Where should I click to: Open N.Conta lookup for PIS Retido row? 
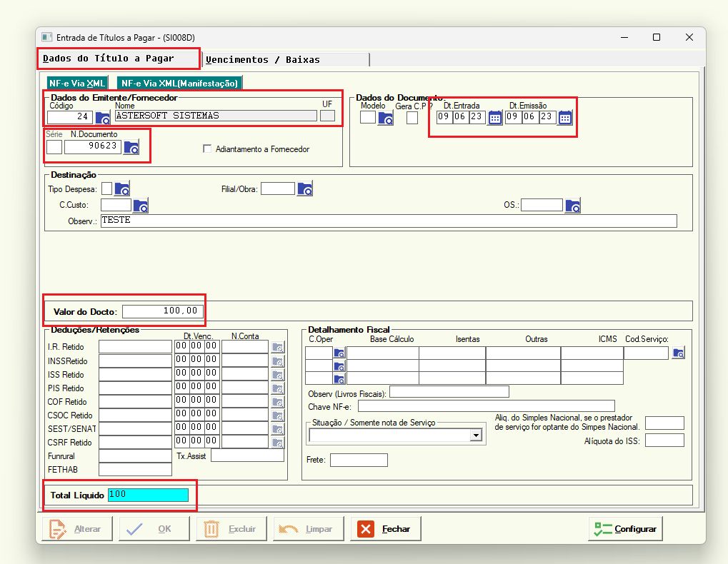[x=278, y=388]
